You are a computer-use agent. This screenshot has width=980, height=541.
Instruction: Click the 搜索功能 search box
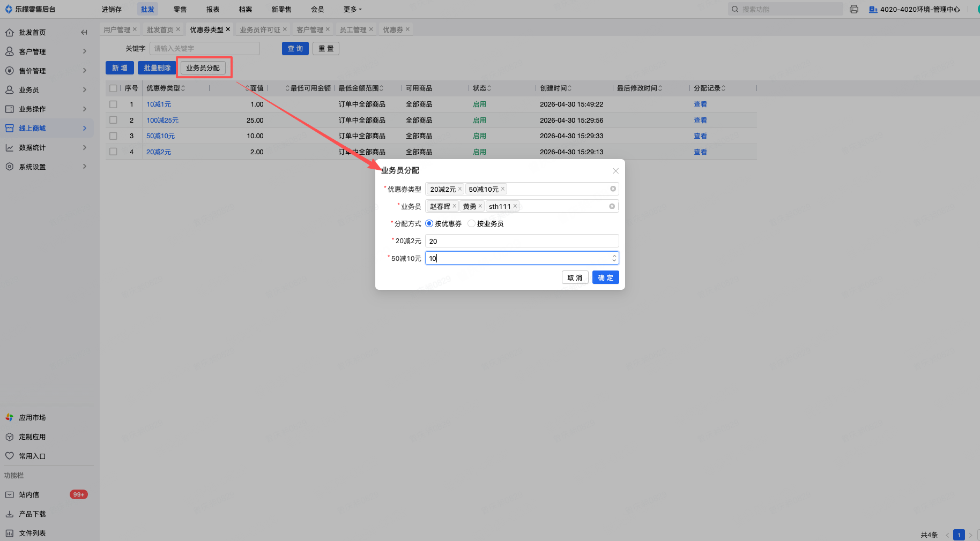[785, 9]
